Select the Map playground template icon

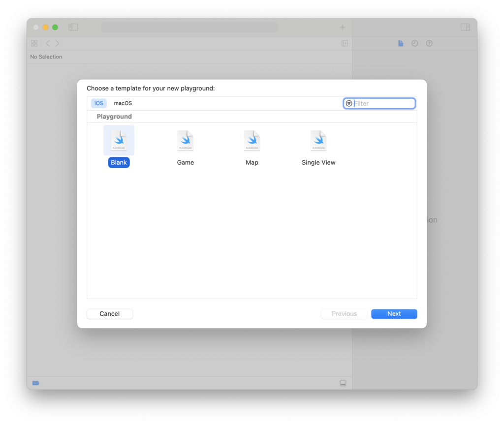252,140
